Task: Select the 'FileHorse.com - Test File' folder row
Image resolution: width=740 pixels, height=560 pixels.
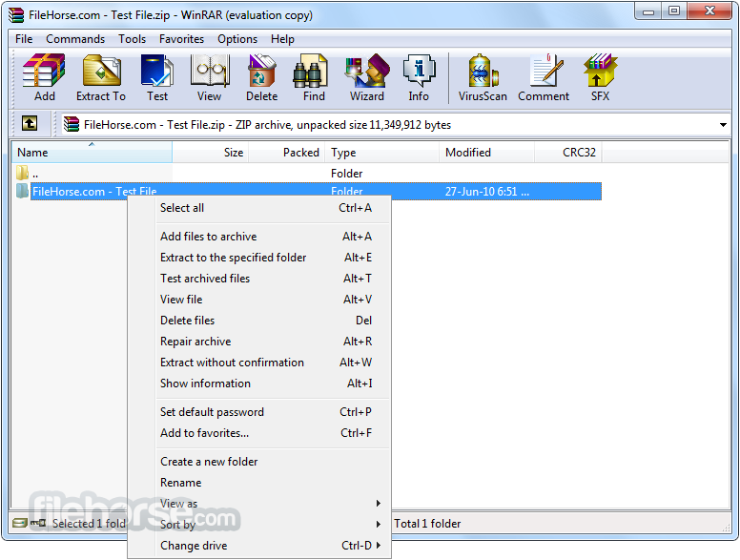Action: (309, 191)
